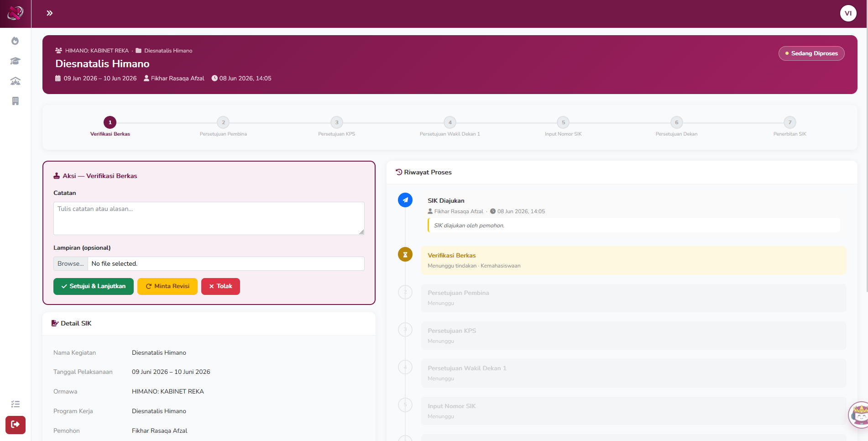Expand the sidebar with double-chevron icon

coord(50,13)
